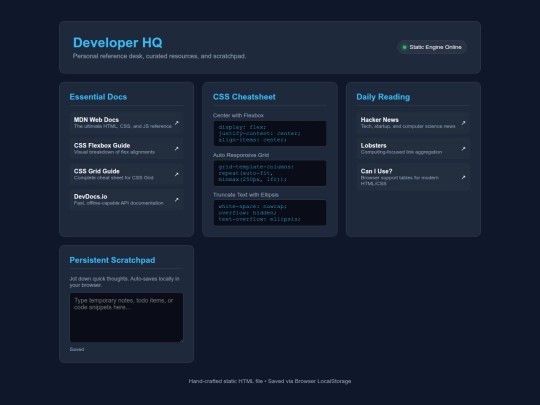Focus the scratchpad notes text area
This screenshot has height=405, width=540.
coord(126,318)
